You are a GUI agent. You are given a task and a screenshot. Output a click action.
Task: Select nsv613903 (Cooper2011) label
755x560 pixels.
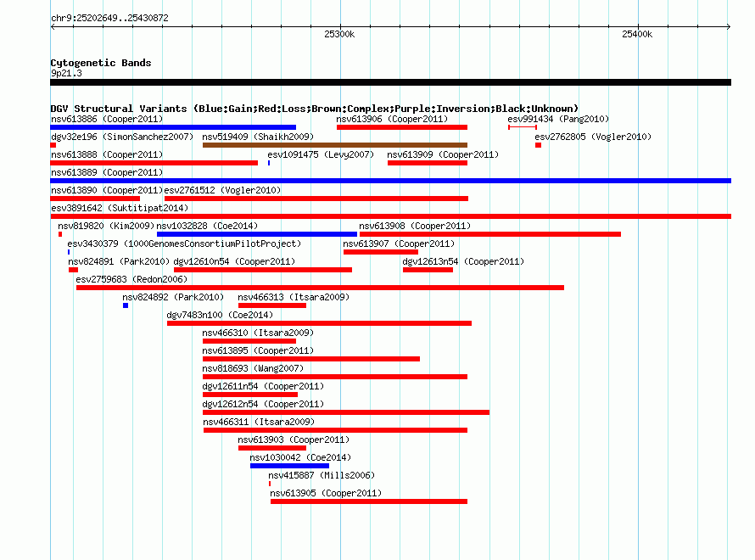pyautogui.click(x=294, y=440)
